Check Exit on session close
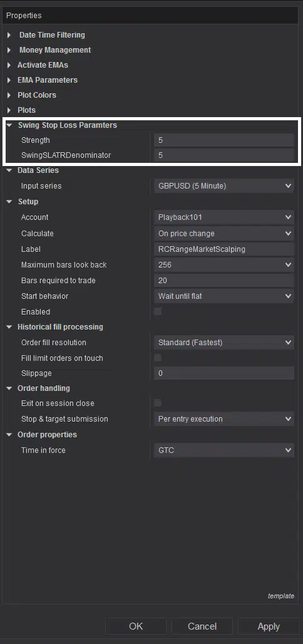 (158, 403)
